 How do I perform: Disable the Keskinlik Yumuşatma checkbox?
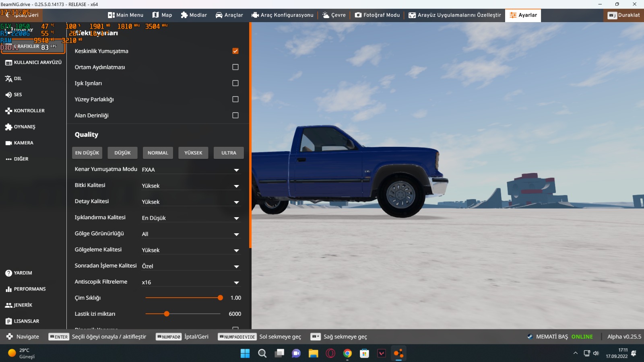point(235,51)
